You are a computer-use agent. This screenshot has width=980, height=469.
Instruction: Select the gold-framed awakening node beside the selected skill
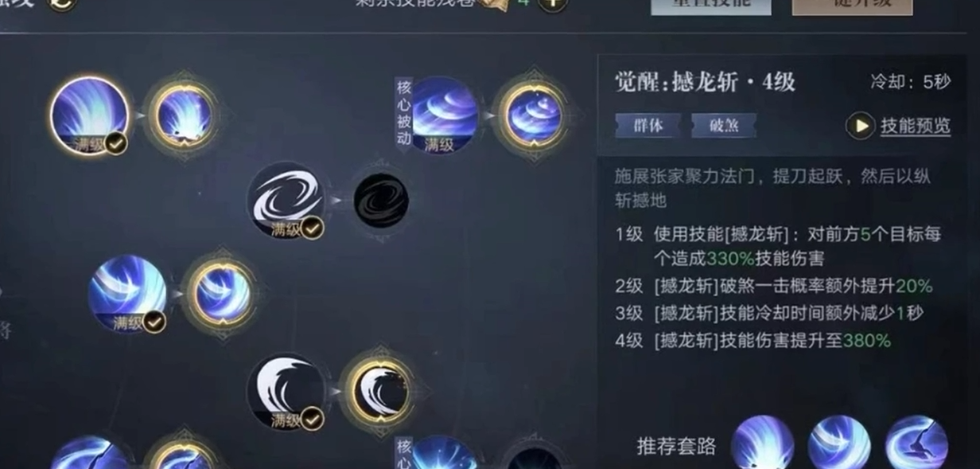click(x=184, y=116)
